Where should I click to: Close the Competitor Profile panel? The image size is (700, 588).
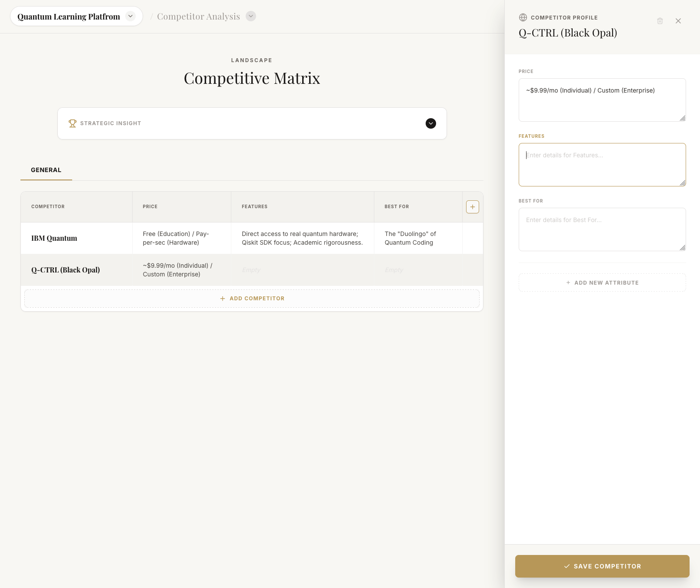(x=678, y=21)
